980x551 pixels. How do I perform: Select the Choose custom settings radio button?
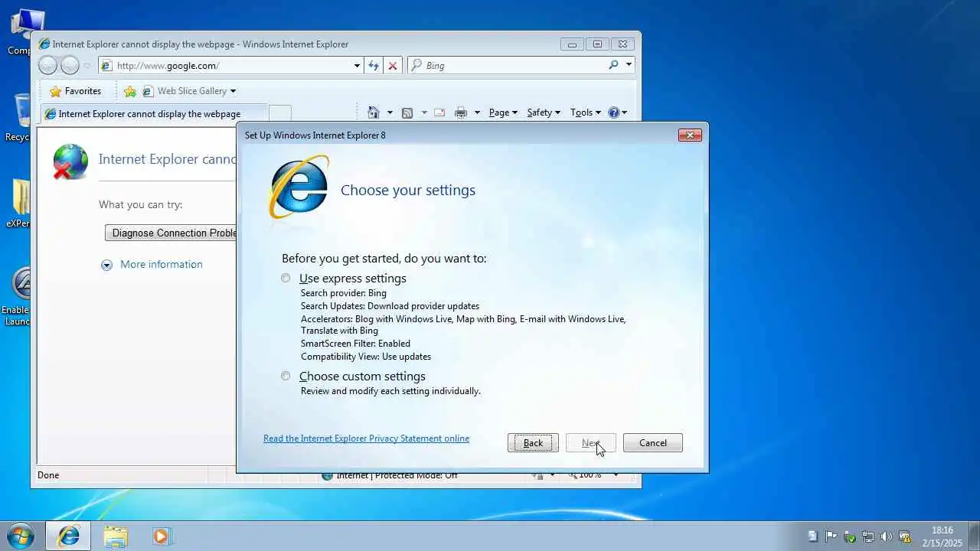(286, 377)
